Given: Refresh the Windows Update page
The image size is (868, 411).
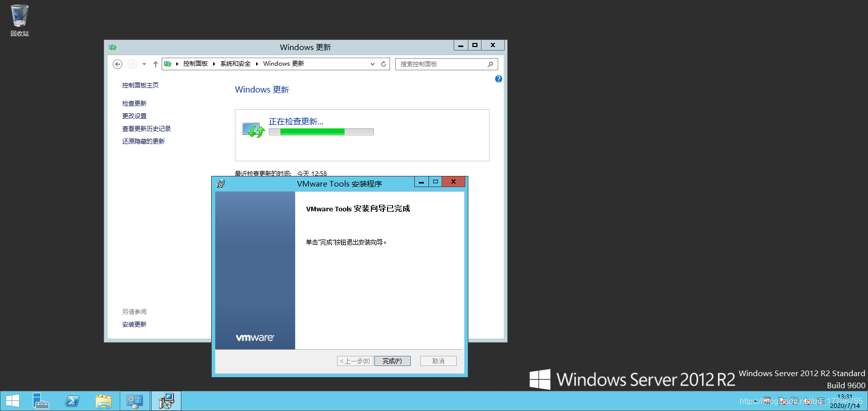Looking at the screenshot, I should click(x=383, y=64).
